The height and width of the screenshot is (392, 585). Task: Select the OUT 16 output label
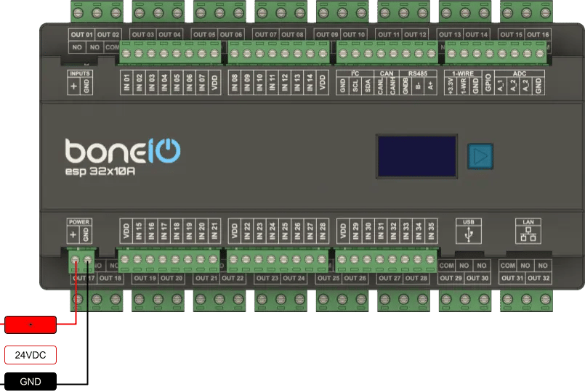(x=537, y=35)
